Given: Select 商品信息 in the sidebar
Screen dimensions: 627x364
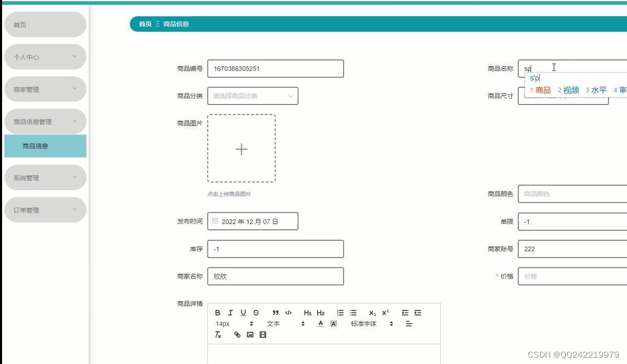Looking at the screenshot, I should coord(45,146).
